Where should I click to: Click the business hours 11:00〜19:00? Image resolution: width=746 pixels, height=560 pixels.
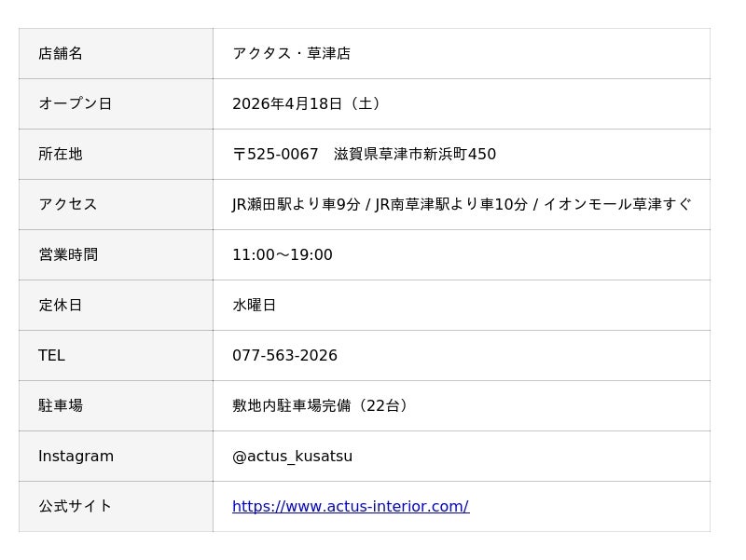point(282,255)
